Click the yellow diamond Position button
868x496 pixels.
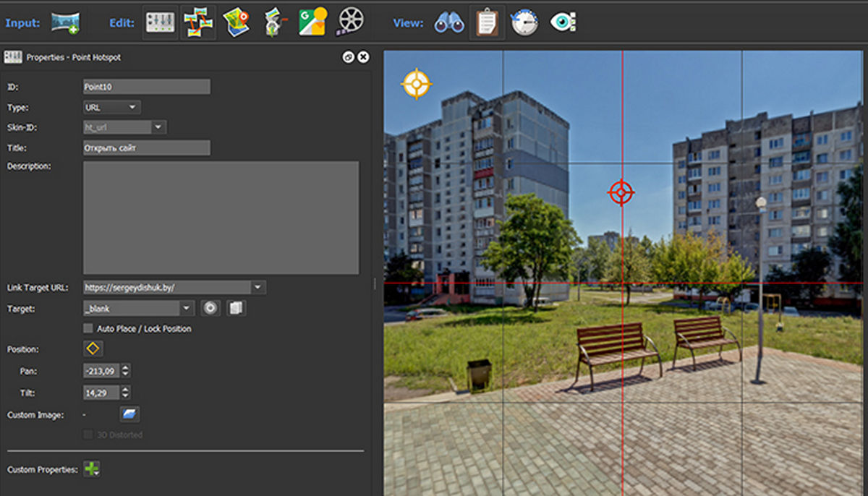[x=93, y=349]
